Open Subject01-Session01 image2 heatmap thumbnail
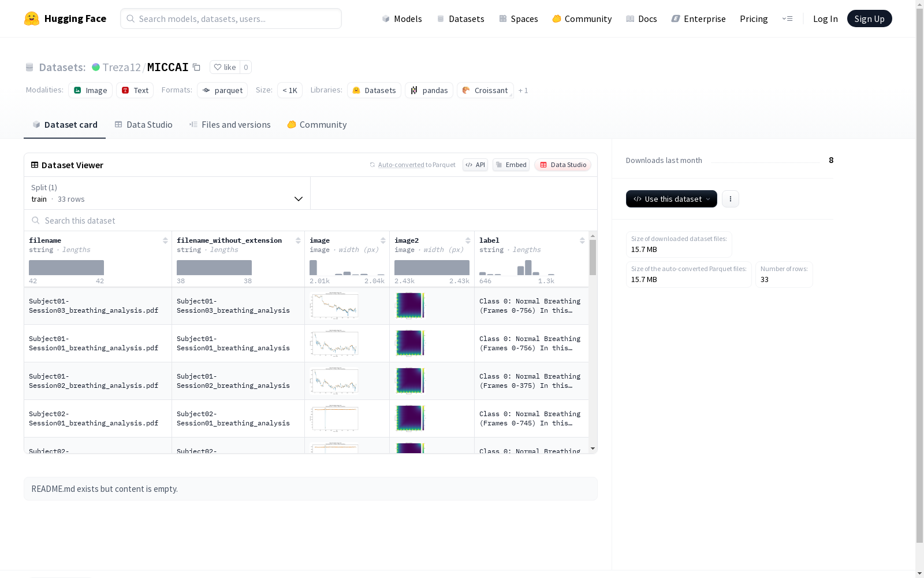The width and height of the screenshot is (924, 578). (x=409, y=343)
